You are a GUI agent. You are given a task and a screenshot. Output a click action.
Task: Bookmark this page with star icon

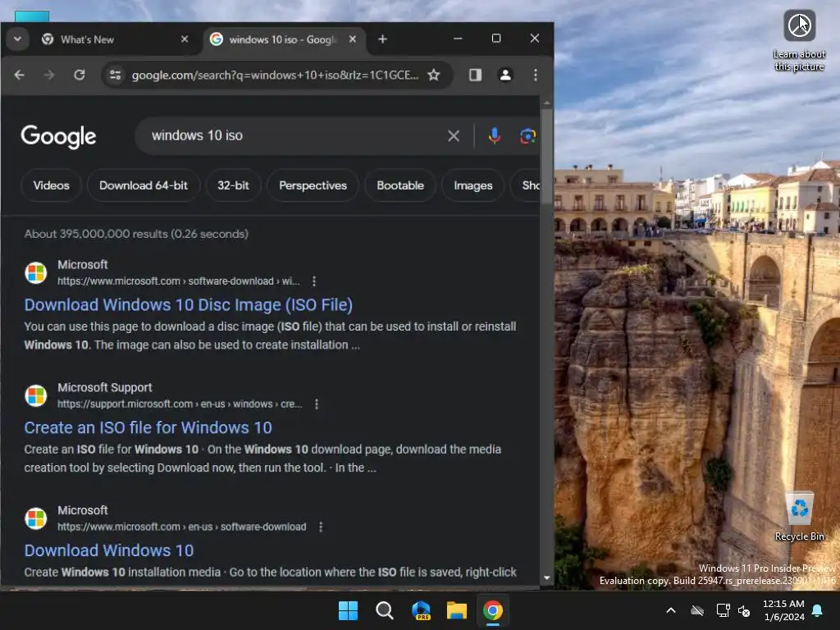click(x=434, y=75)
